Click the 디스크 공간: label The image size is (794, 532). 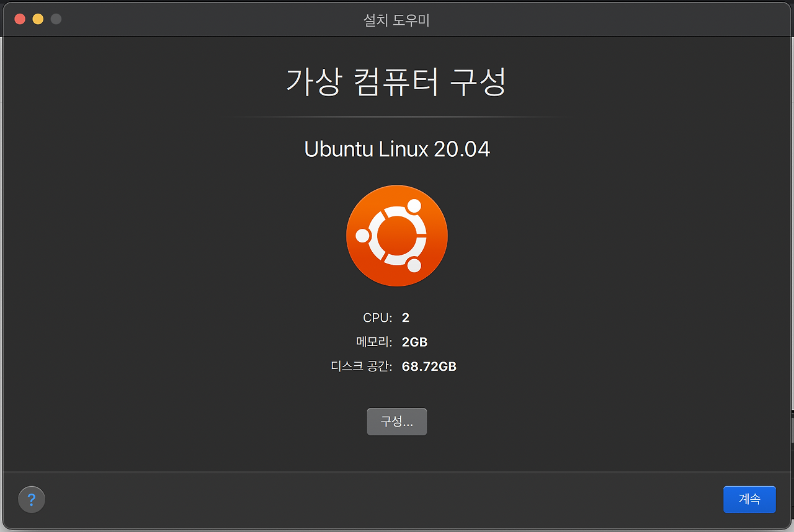(x=362, y=366)
